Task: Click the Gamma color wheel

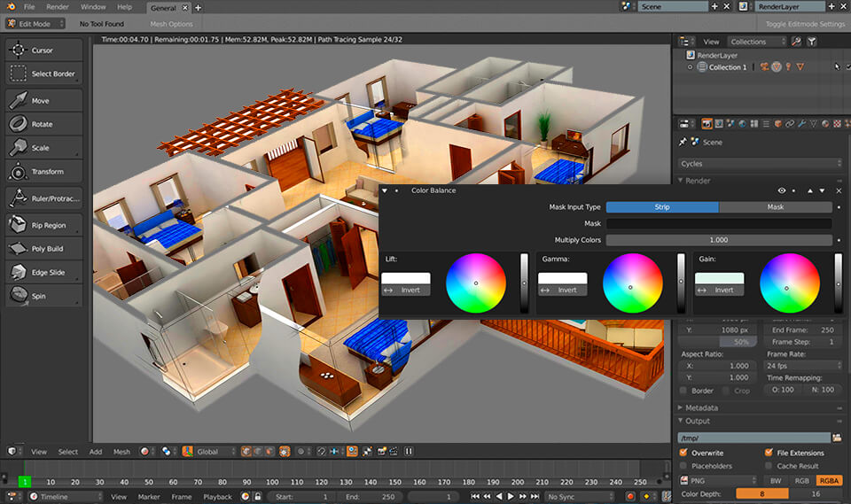Action: click(632, 283)
